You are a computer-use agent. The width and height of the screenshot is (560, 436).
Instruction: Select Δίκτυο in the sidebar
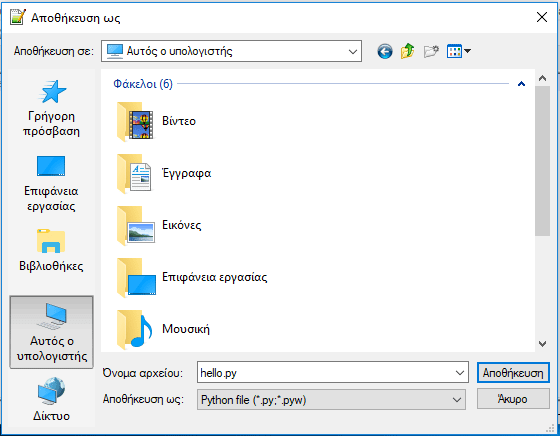[51, 399]
